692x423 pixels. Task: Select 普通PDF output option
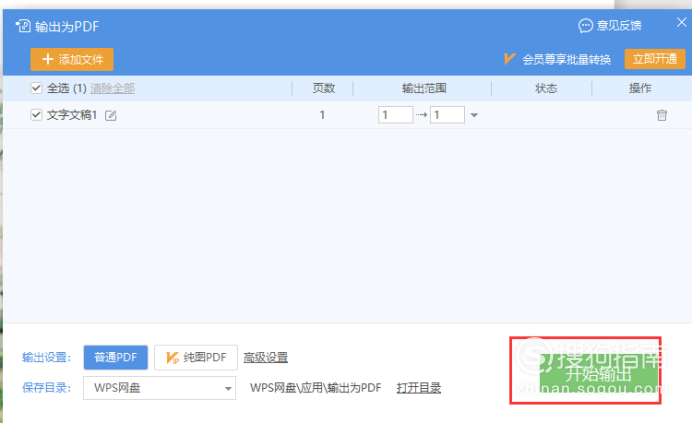116,357
